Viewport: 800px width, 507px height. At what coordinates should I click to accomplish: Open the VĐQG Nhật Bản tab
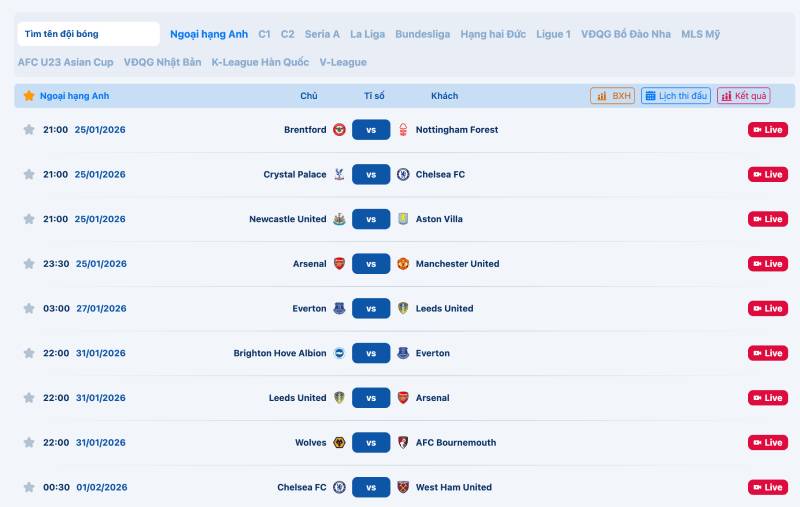tap(162, 62)
